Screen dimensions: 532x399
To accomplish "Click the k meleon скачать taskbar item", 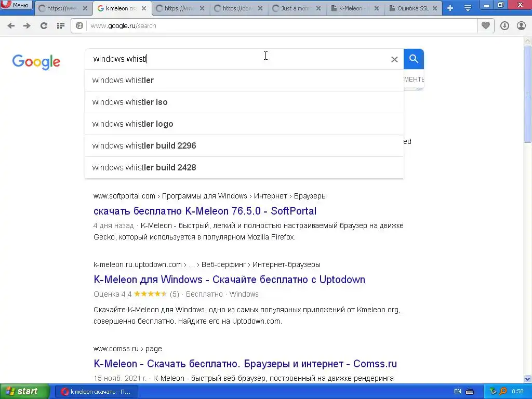I will (97, 392).
